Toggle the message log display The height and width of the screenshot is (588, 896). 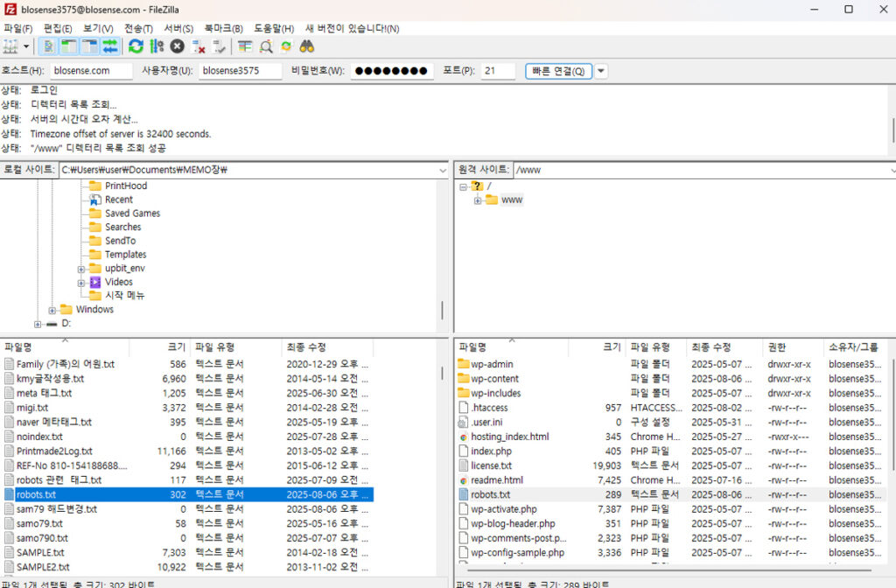(x=50, y=47)
